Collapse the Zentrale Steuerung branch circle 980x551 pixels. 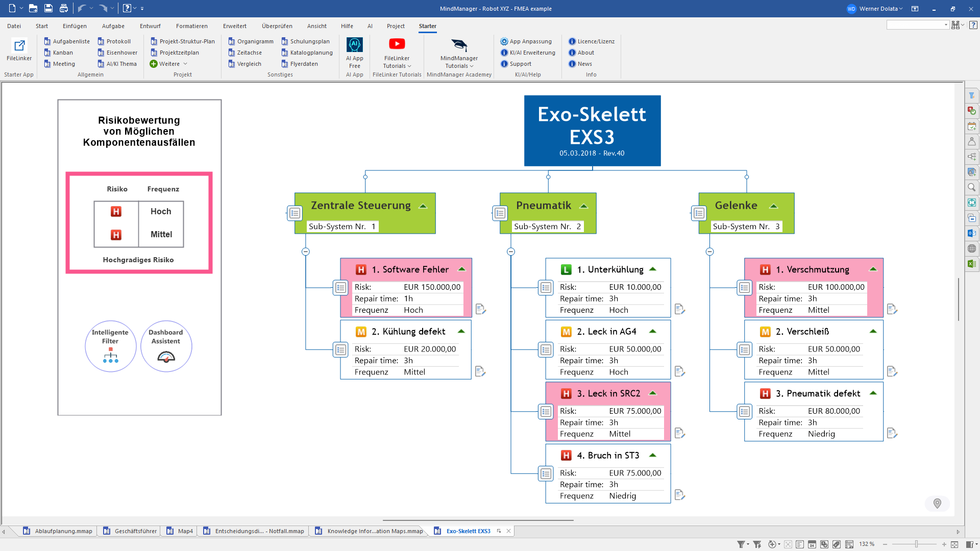point(305,252)
